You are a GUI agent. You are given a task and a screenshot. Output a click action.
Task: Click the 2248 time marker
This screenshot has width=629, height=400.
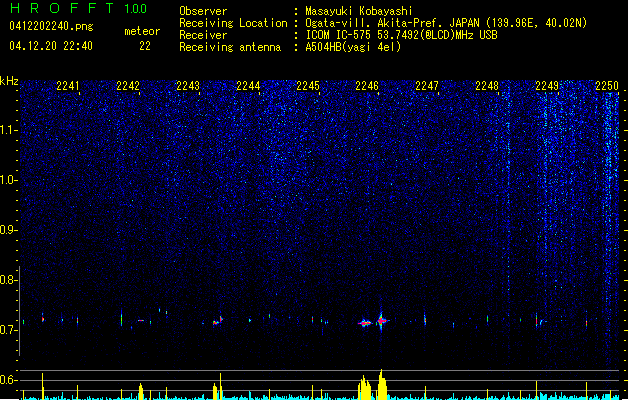coord(487,85)
